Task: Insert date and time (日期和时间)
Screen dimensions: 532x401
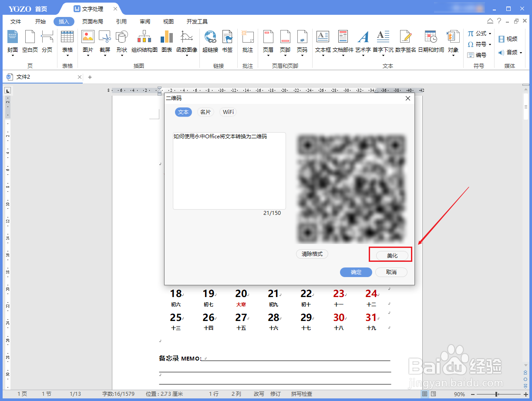Action: pyautogui.click(x=431, y=43)
